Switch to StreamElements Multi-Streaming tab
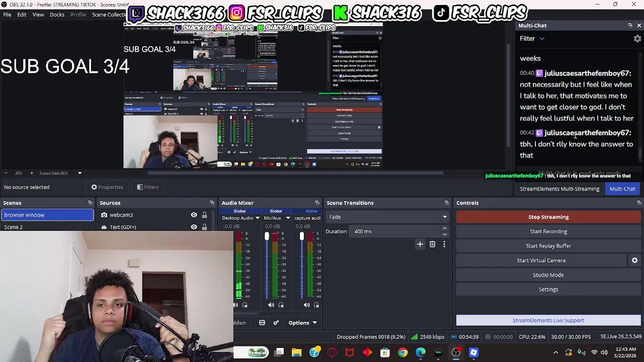This screenshot has height=362, width=644. (559, 189)
